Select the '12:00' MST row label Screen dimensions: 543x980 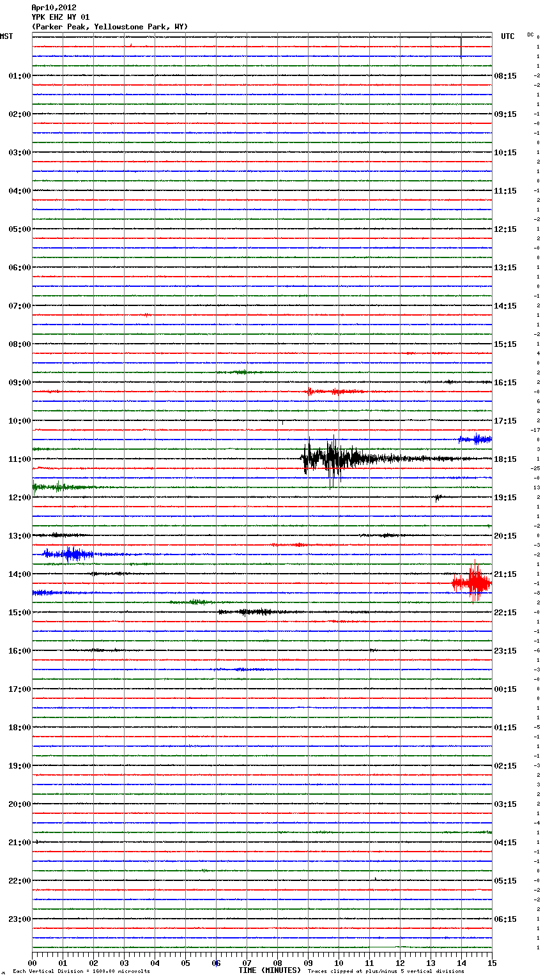19,498
